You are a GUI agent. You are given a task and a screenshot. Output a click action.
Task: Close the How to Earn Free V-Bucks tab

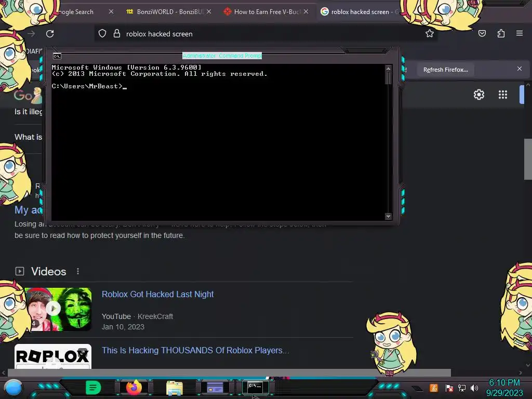click(x=306, y=11)
